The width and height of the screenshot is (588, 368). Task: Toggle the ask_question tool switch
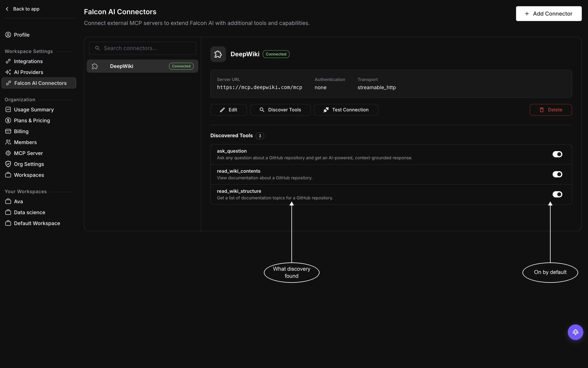[557, 154]
